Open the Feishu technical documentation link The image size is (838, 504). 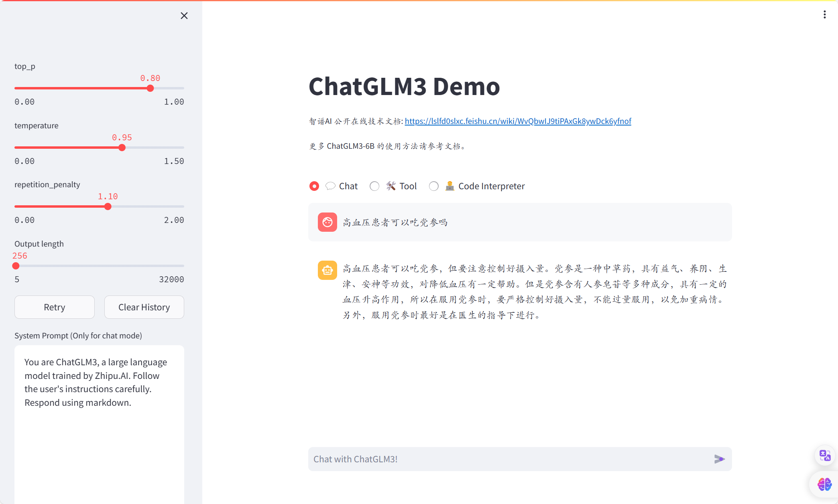[518, 121]
